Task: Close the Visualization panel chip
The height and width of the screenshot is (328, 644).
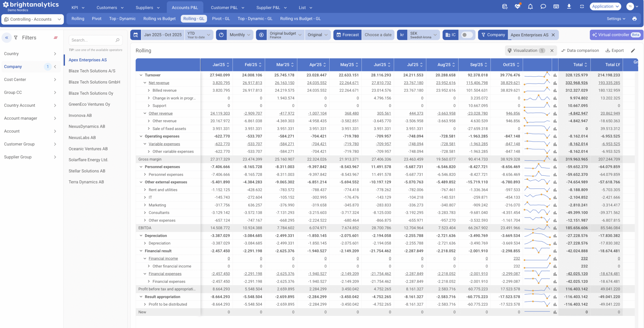Action: [x=552, y=51]
